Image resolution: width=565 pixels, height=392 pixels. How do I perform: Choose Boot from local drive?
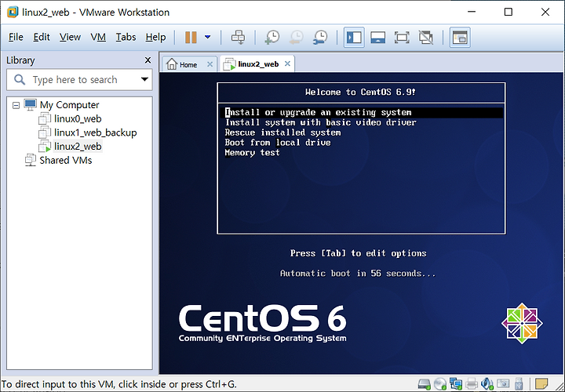[x=278, y=143]
